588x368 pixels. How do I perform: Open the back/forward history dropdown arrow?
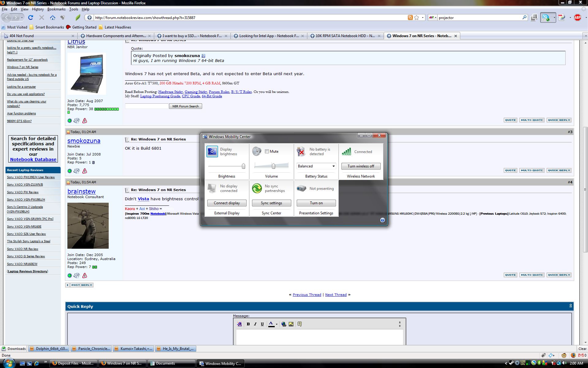pos(22,18)
